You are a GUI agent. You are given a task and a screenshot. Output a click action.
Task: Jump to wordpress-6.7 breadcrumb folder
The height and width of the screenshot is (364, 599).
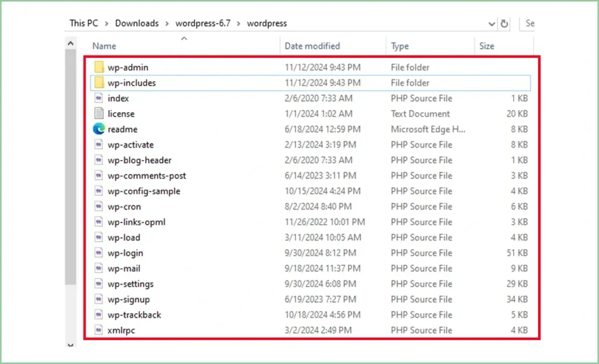pos(203,23)
